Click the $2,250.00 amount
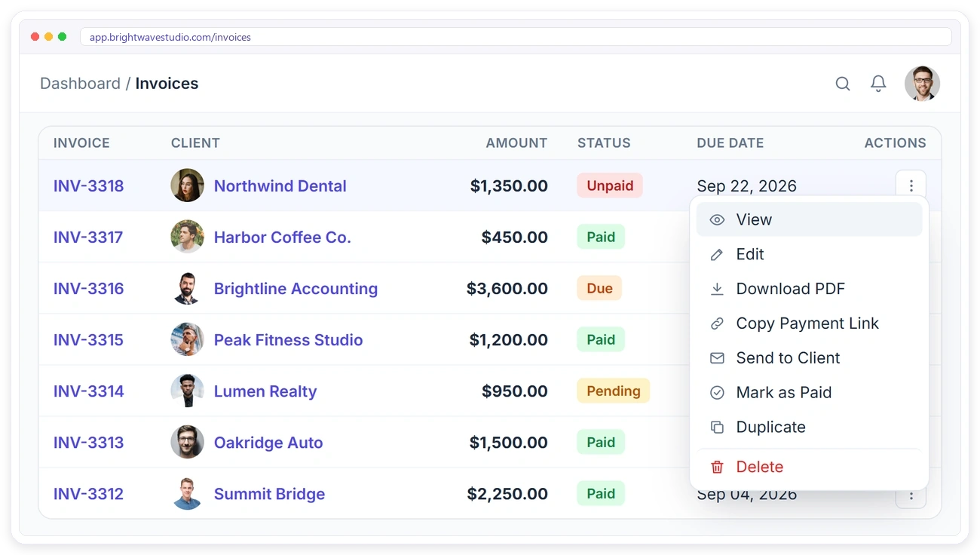Image resolution: width=980 pixels, height=555 pixels. [507, 494]
